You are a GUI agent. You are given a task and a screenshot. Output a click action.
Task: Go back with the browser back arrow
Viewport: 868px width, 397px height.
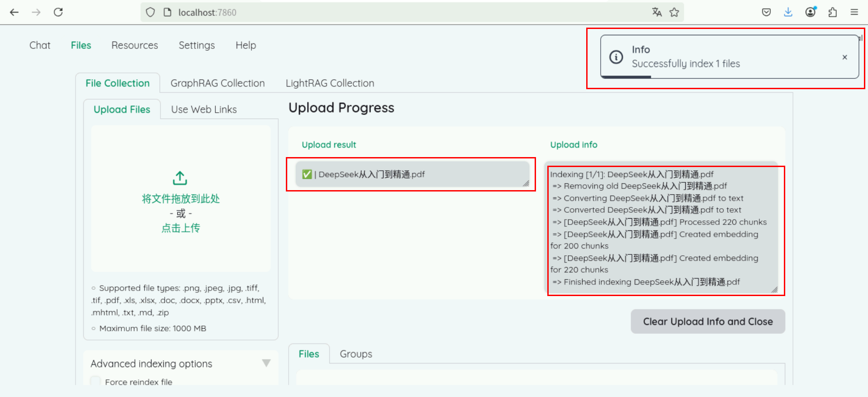(14, 12)
